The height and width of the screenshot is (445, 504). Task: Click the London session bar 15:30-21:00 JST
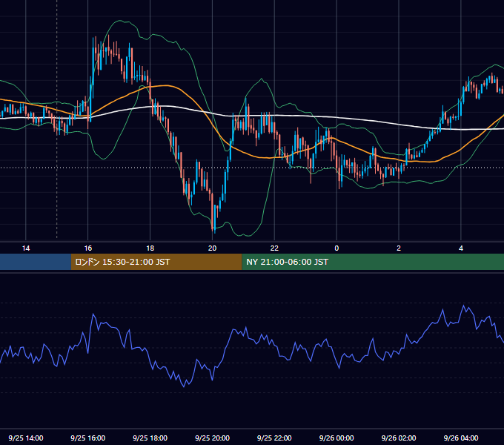156,262
